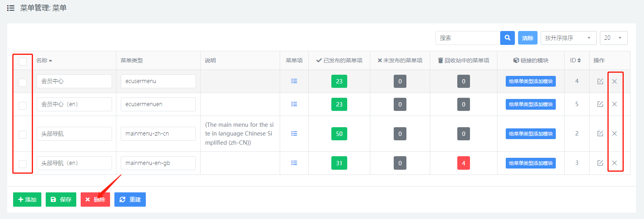Viewport: 644px width, 219px height.
Task: Toggle the select-all checkbox in table header
Action: (23, 61)
